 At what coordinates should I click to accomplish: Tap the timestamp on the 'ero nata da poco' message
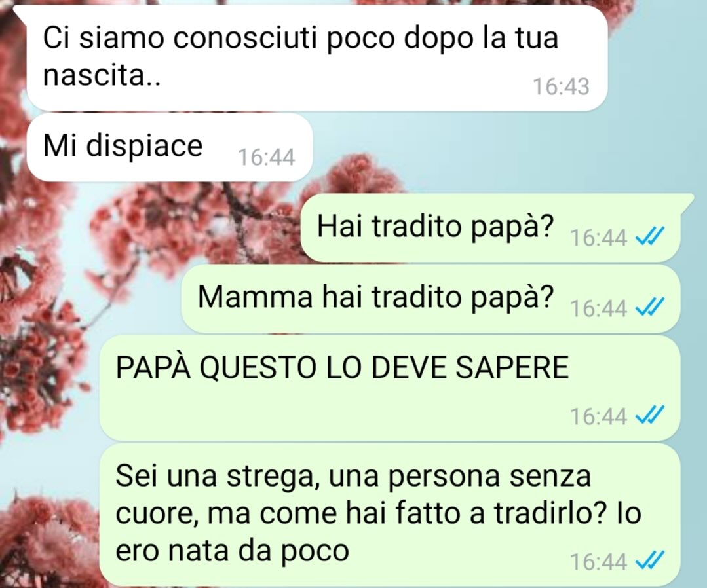click(599, 562)
